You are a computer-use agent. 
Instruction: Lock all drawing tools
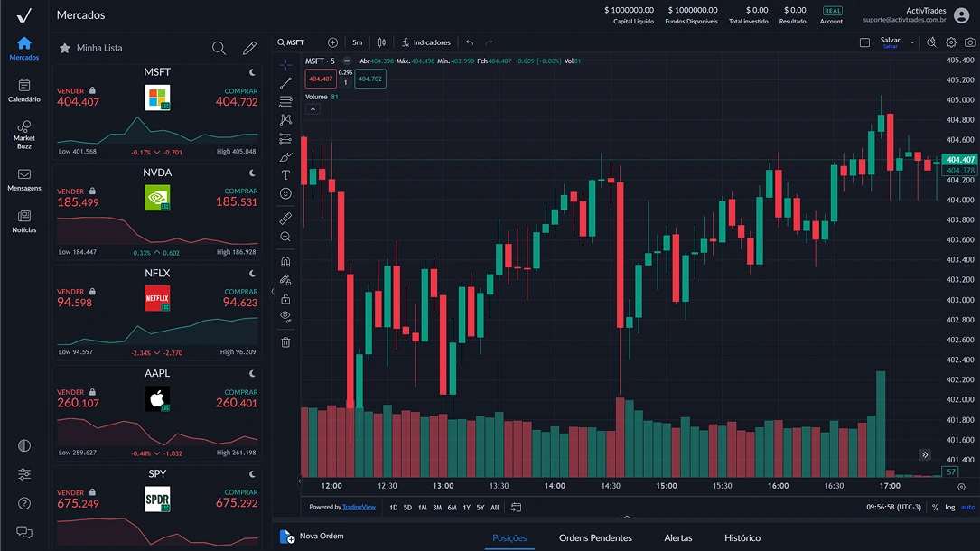pos(285,299)
